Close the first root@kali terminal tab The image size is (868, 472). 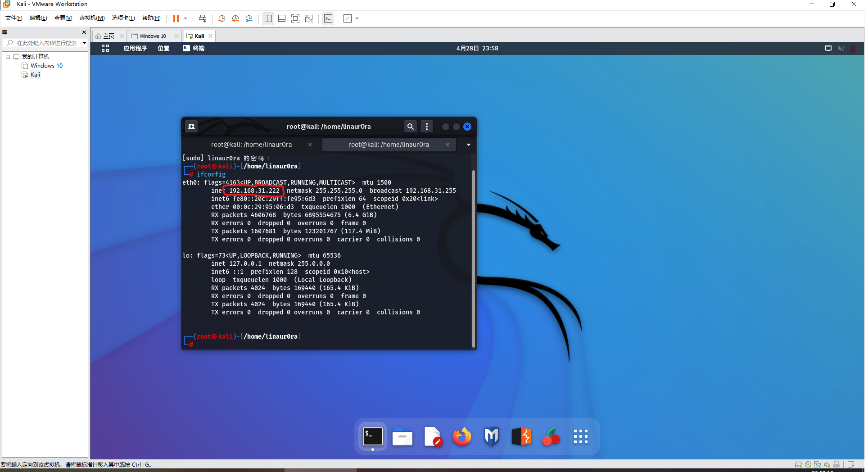(x=310, y=145)
